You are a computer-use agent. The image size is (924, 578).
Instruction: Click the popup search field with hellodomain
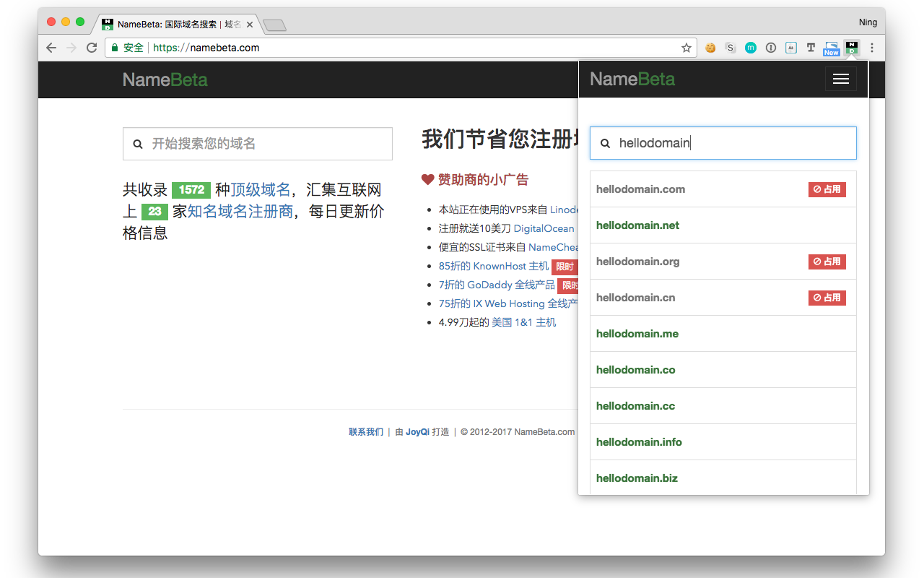click(x=723, y=143)
